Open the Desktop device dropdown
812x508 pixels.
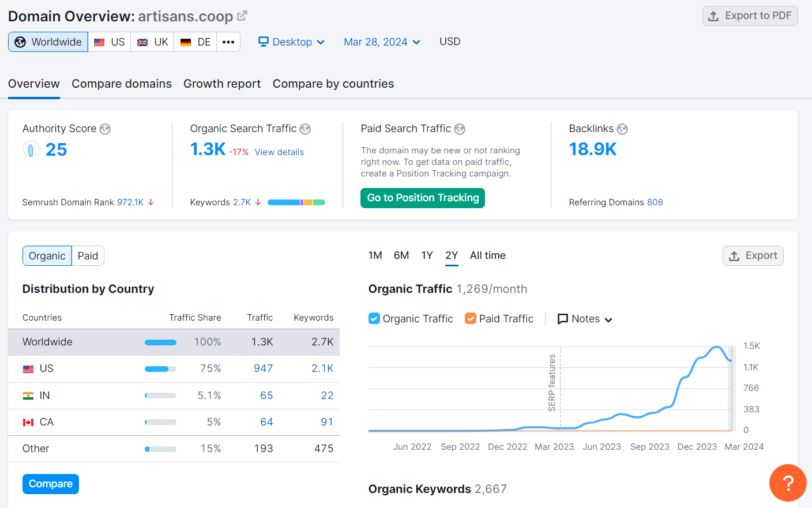291,42
